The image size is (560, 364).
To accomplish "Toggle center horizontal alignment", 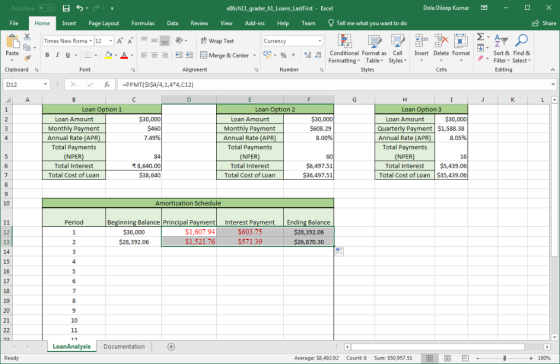I will click(x=154, y=55).
